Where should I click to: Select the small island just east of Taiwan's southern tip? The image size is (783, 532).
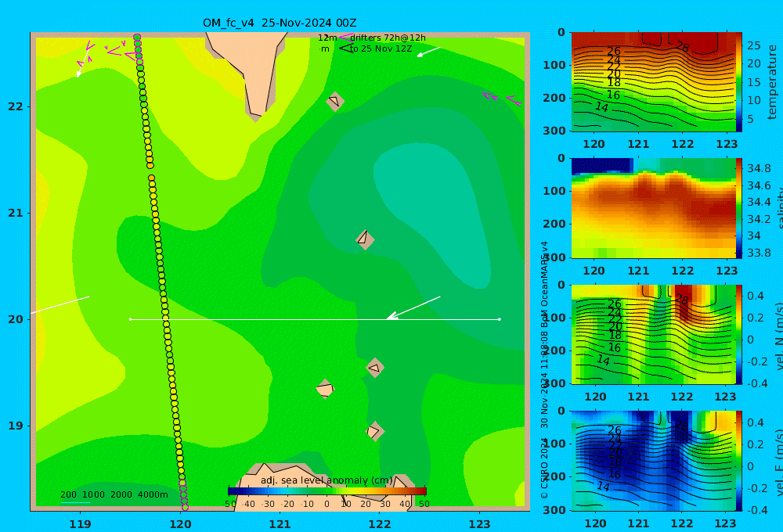[x=335, y=101]
